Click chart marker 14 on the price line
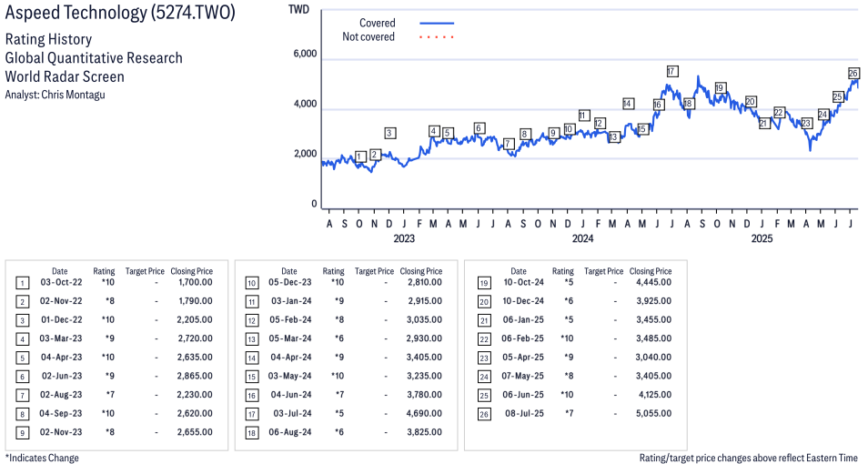 627,104
